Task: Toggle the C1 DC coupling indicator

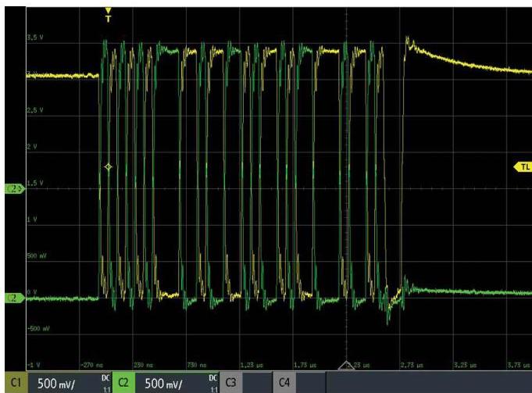Action: 105,382
